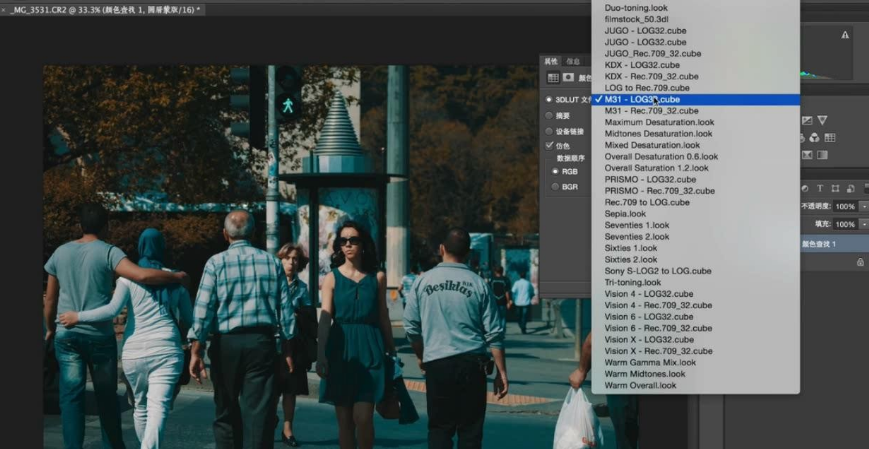The image size is (869, 449).
Task: Open the fill (填充) dropdown arrow
Action: (863, 224)
